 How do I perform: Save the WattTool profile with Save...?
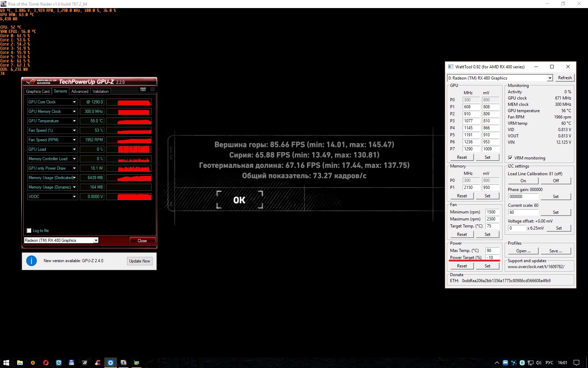pyautogui.click(x=556, y=251)
